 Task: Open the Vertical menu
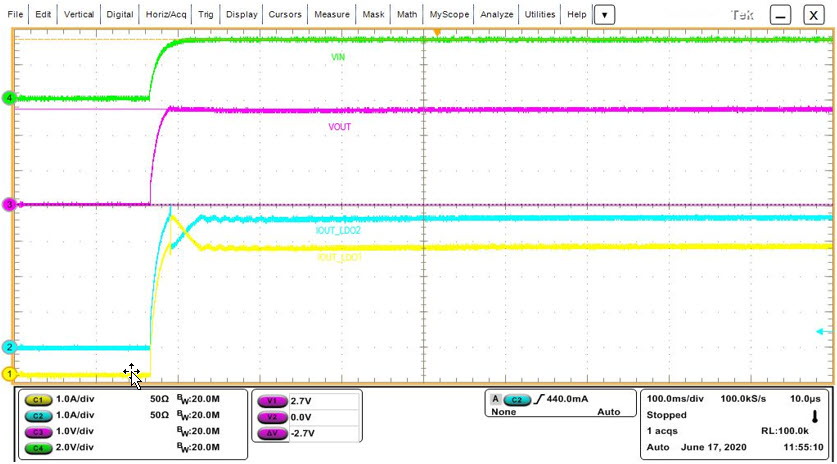click(x=78, y=14)
